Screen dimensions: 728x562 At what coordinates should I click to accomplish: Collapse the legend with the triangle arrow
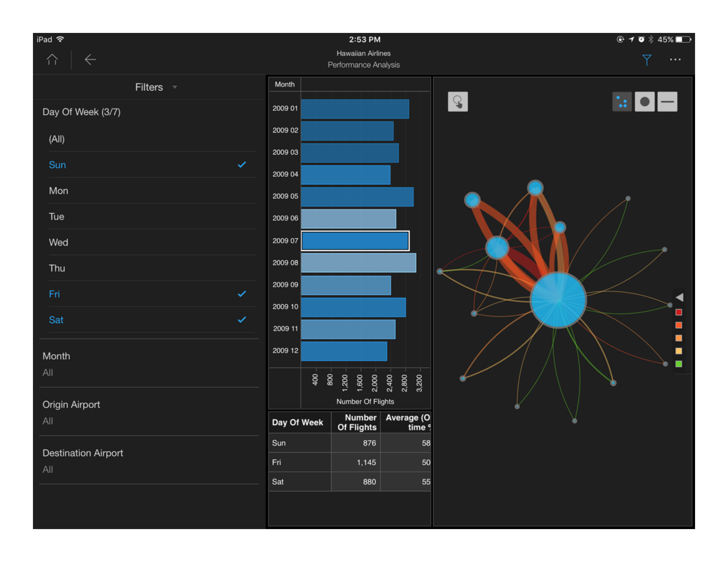pos(679,297)
